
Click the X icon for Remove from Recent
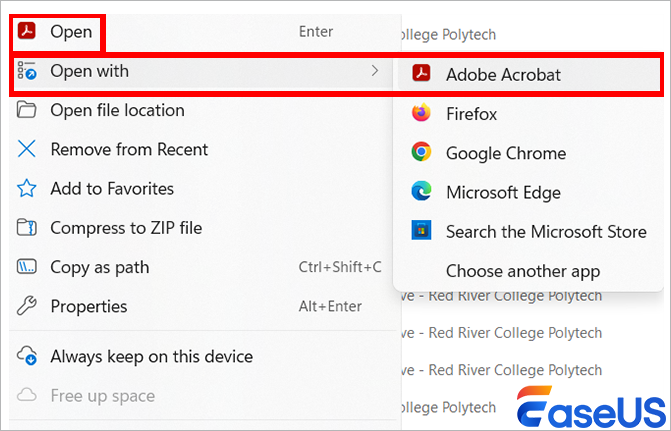(28, 150)
